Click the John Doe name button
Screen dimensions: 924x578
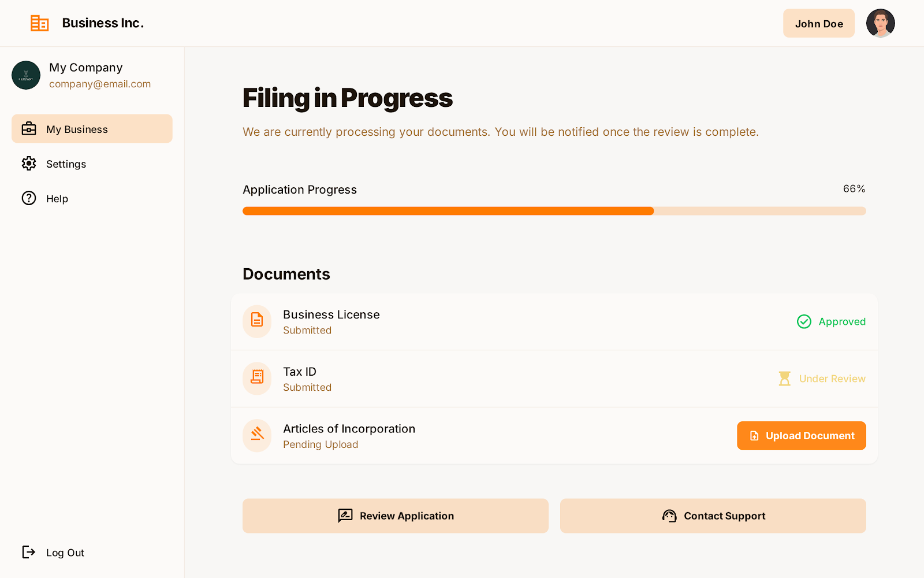[x=818, y=24]
